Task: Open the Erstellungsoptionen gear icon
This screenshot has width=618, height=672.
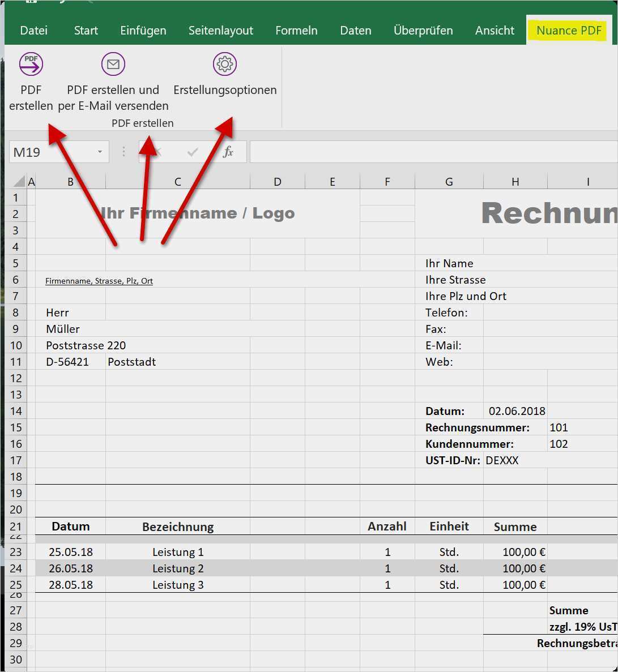Action: click(225, 64)
